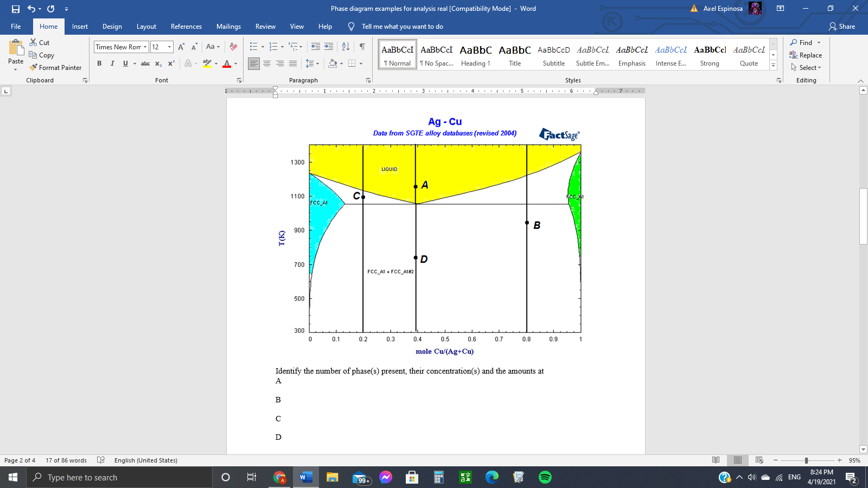Toggle Italic formatting
Viewport: 868px width, 488px height.
click(x=112, y=63)
